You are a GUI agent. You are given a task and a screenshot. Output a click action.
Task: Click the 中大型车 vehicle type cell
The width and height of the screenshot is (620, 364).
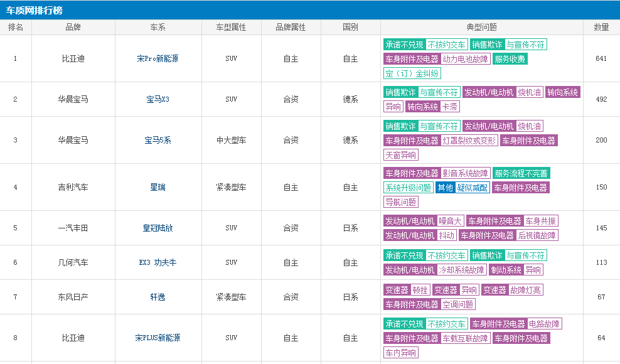(232, 140)
